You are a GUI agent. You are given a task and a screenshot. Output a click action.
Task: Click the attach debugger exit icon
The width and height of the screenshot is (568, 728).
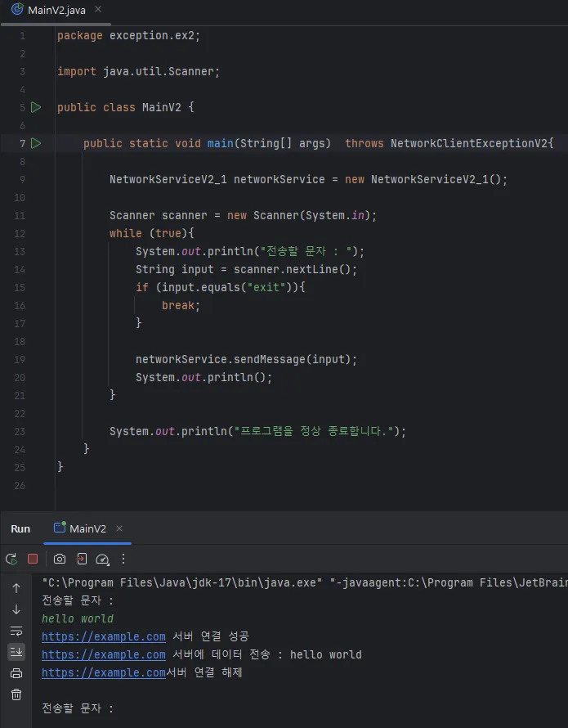(x=82, y=559)
